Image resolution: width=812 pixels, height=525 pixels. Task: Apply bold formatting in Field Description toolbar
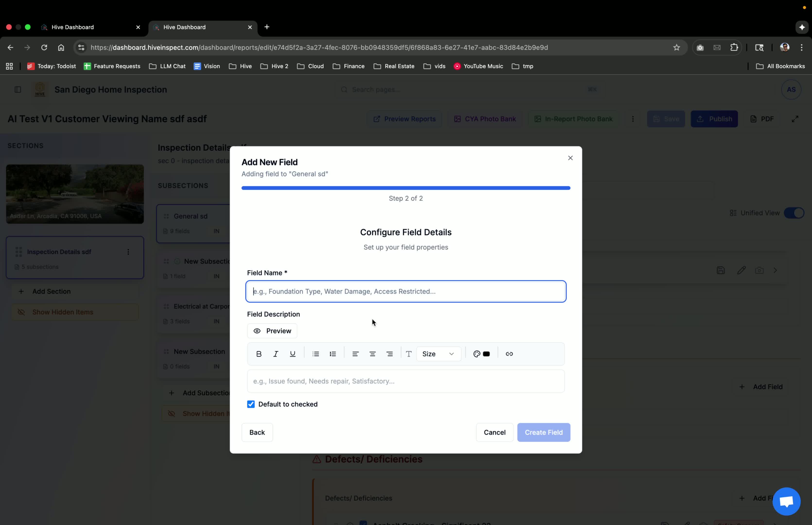259,354
